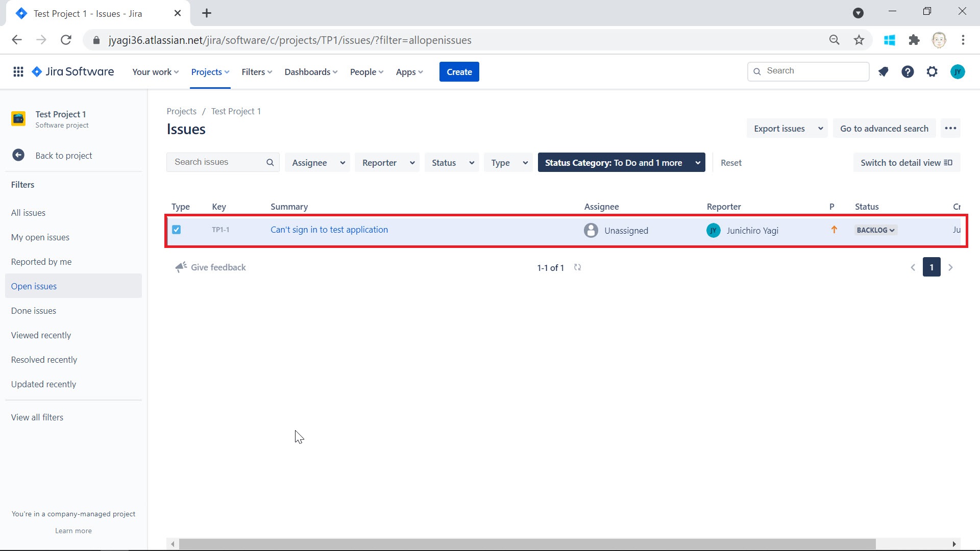The image size is (980, 551).
Task: Open the Backlog status dropdown
Action: (x=875, y=230)
